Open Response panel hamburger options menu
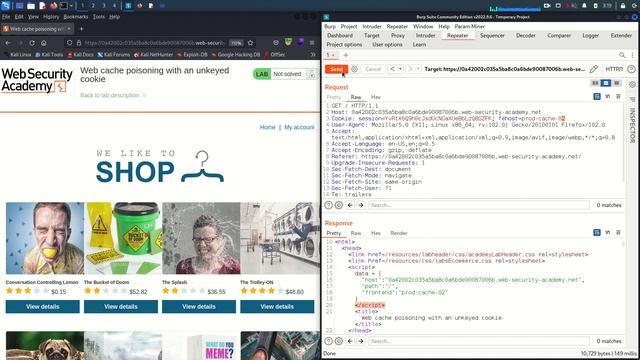 (618, 232)
